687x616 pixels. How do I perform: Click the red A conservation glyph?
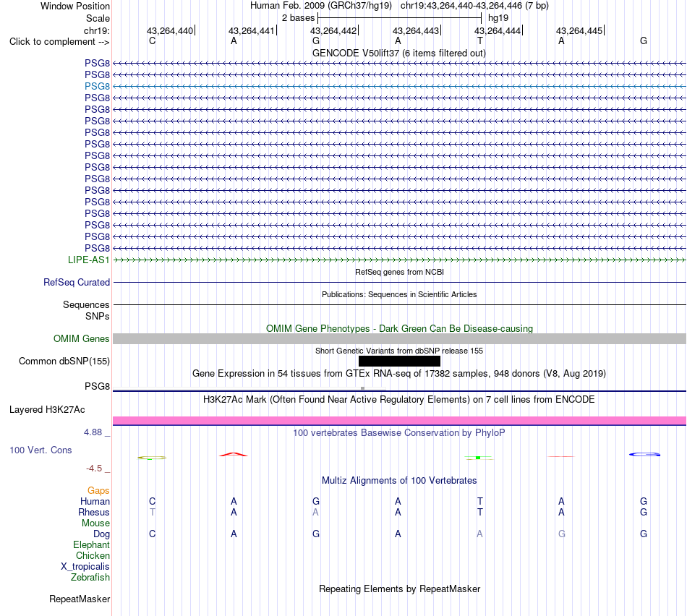(x=234, y=455)
